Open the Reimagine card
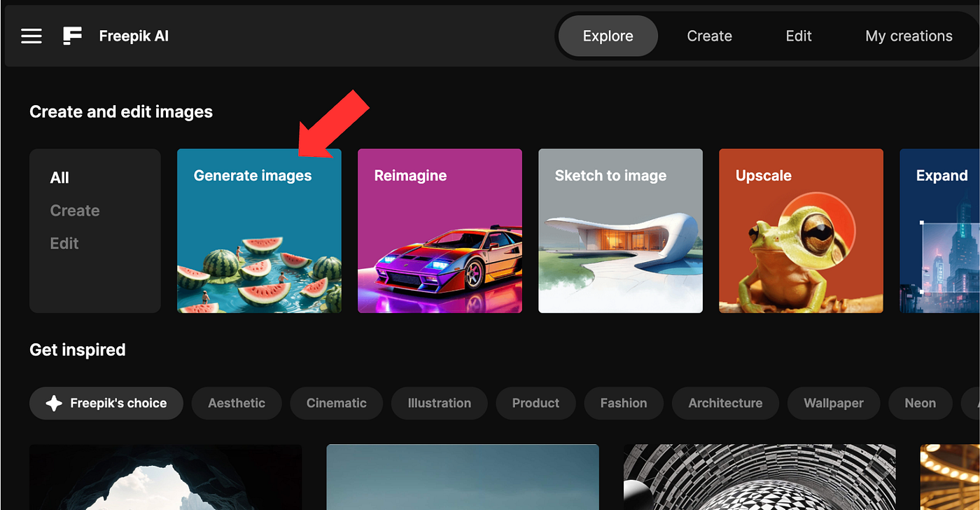 coord(440,230)
